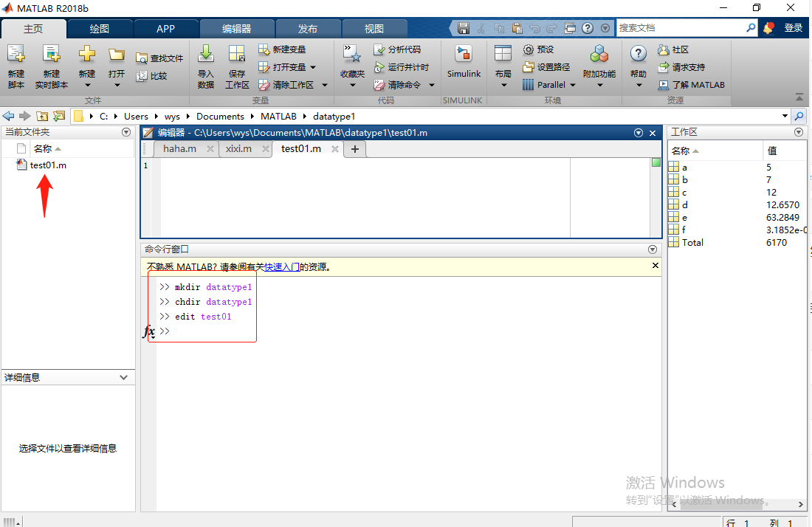Click Find Files (查找文件)
This screenshot has width=812, height=527.
[159, 58]
